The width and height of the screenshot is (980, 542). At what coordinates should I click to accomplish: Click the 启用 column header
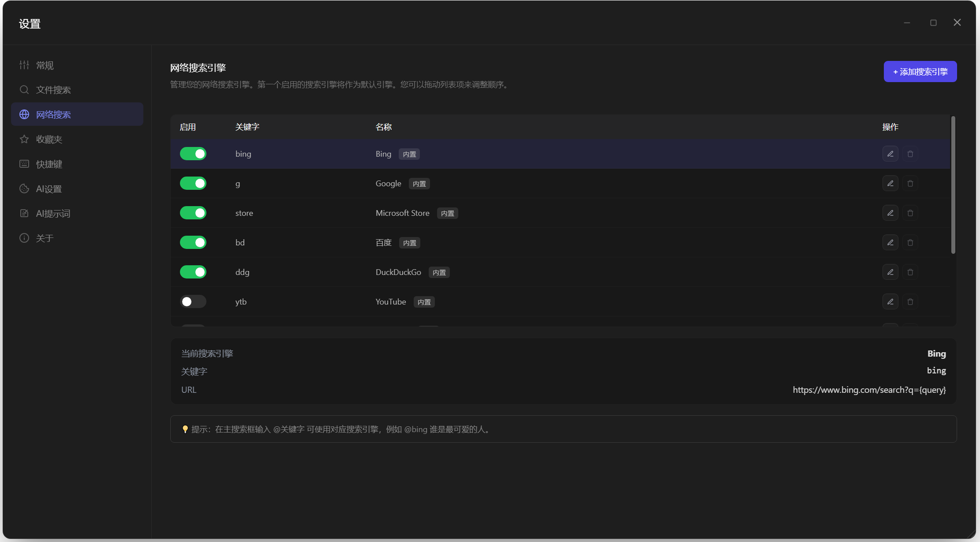[188, 127]
